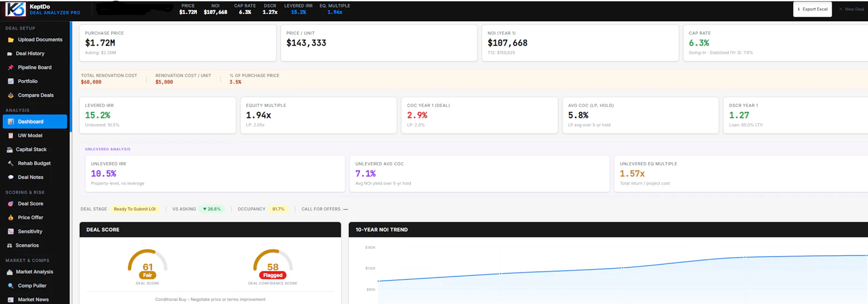The height and width of the screenshot is (304, 868).
Task: Click the header DSCR 1.27x stat
Action: pos(270,9)
